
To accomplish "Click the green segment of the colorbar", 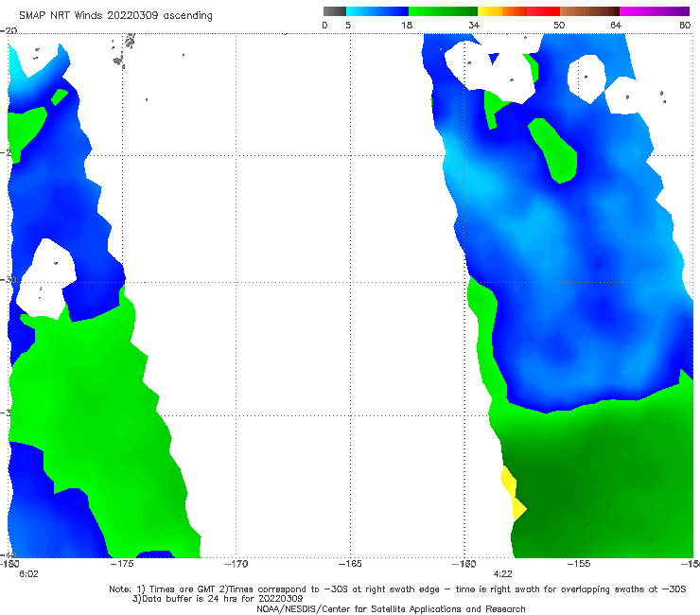I will pos(443,11).
